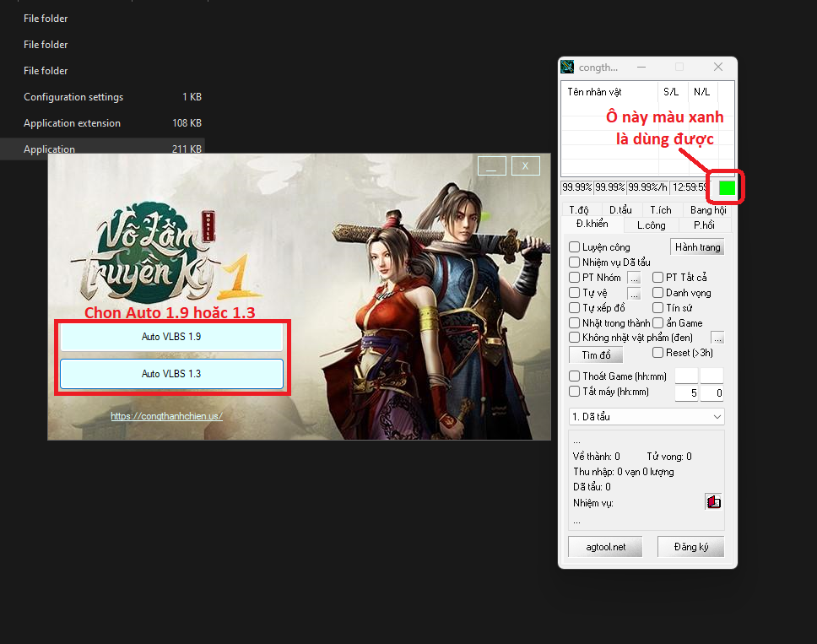The image size is (817, 644).
Task: Minimize the Võ Lâm Truyền Kỳ launcher
Action: point(492,165)
